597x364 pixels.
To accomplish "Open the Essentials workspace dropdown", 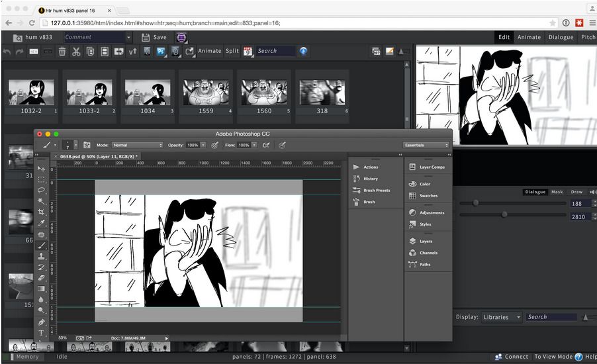I will click(x=426, y=145).
